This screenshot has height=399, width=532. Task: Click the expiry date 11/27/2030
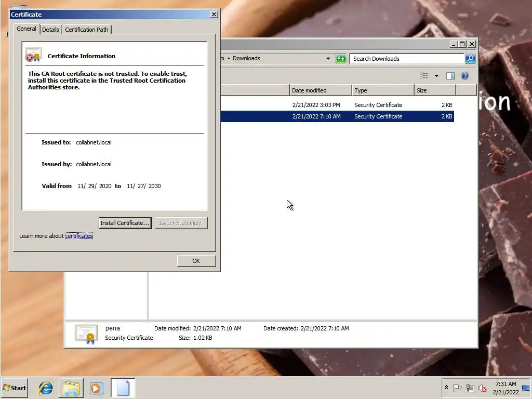pyautogui.click(x=144, y=186)
